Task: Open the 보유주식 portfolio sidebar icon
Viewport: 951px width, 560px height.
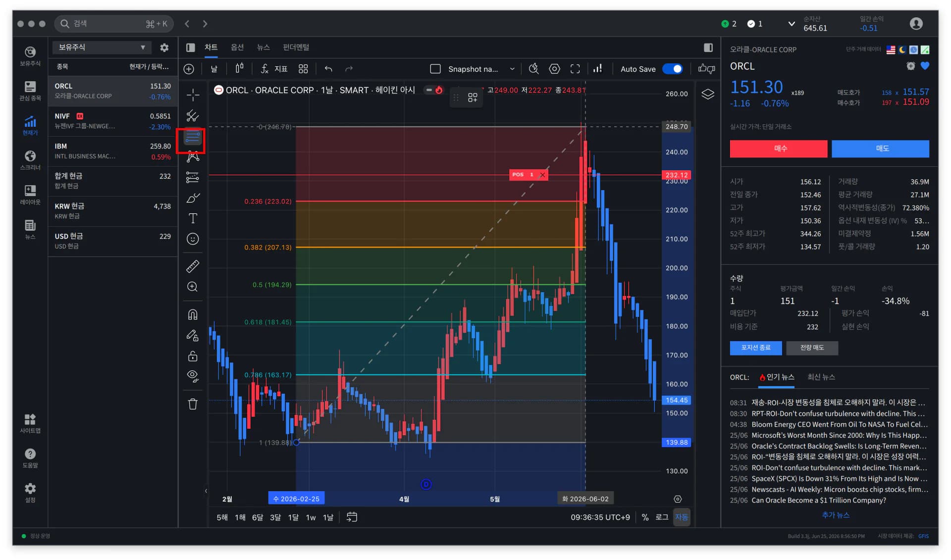Action: 30,55
